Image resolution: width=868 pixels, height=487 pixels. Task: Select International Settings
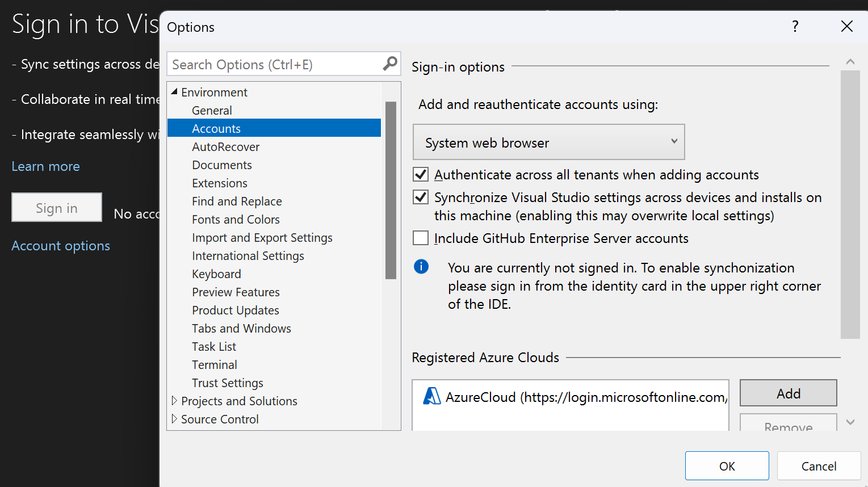click(248, 255)
